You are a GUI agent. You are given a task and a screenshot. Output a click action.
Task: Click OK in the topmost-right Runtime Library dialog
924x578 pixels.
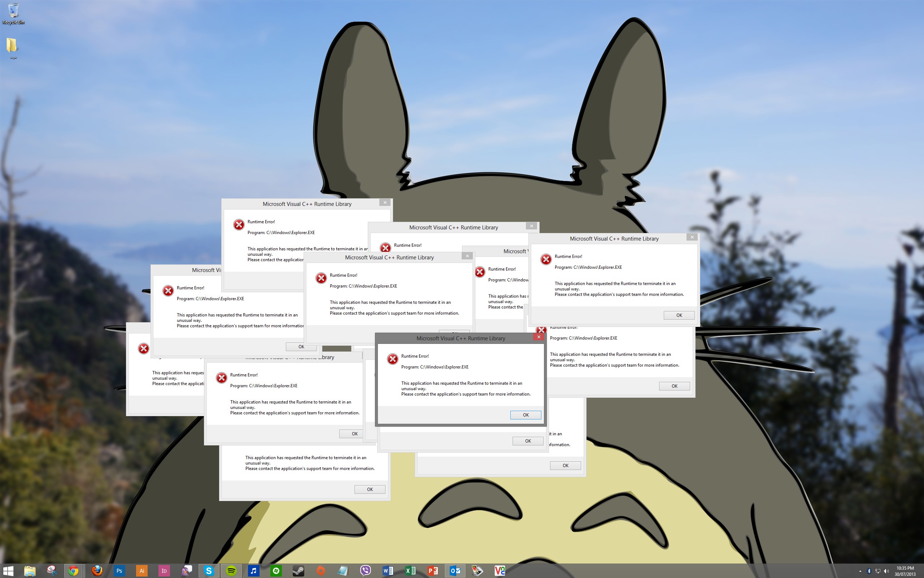point(679,315)
